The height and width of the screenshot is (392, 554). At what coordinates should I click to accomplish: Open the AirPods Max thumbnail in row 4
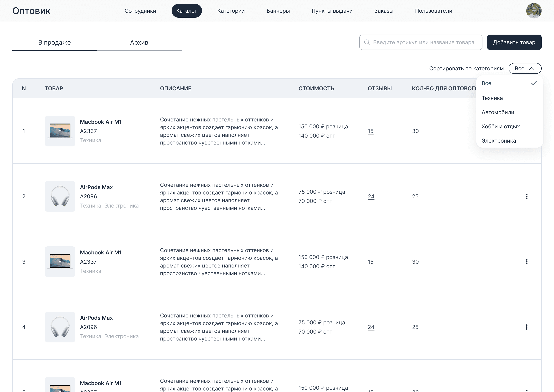point(60,327)
